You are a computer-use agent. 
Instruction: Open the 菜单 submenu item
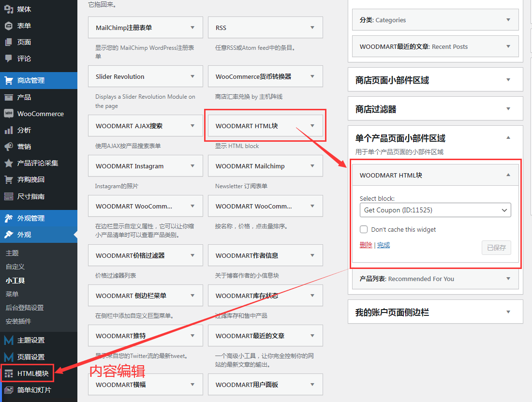12,294
